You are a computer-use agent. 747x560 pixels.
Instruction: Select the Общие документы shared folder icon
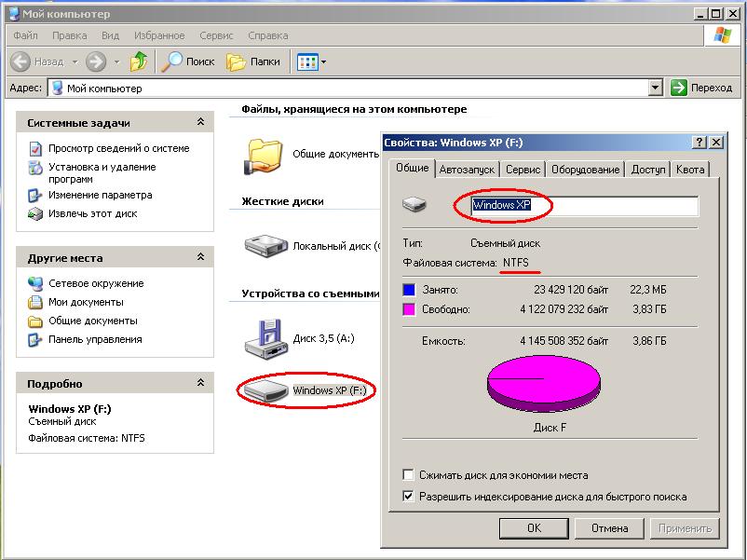coord(263,156)
